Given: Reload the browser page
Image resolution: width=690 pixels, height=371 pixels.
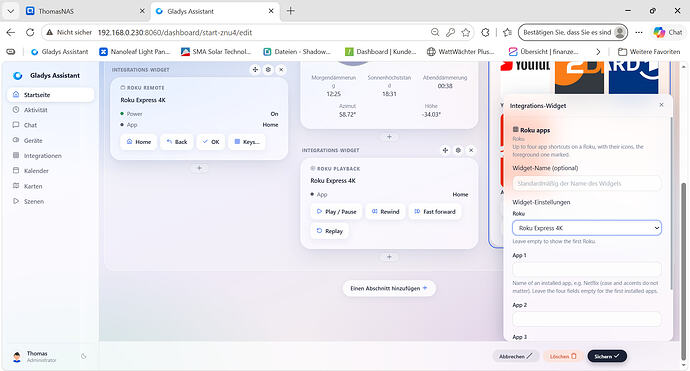Looking at the screenshot, I should coord(30,32).
